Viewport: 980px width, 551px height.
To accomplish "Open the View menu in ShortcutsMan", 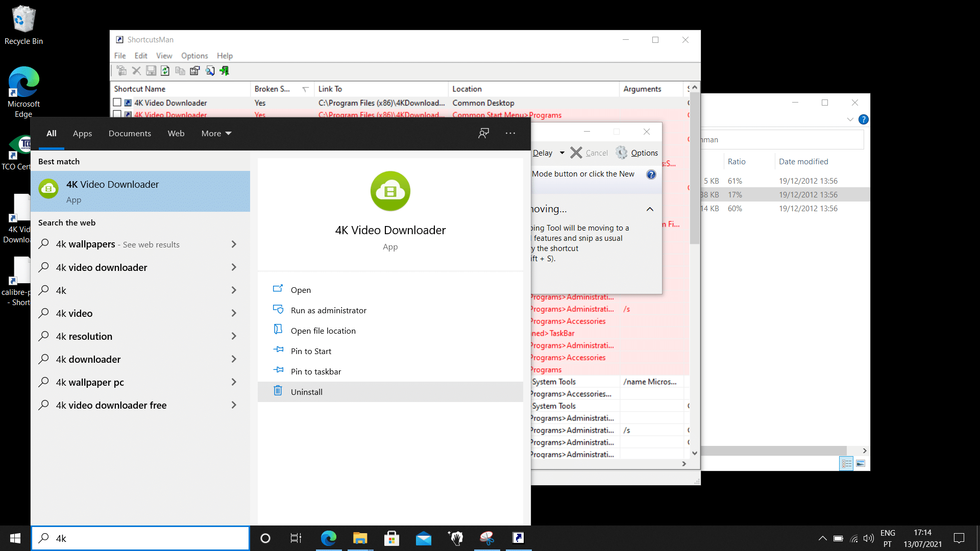I will (x=164, y=56).
